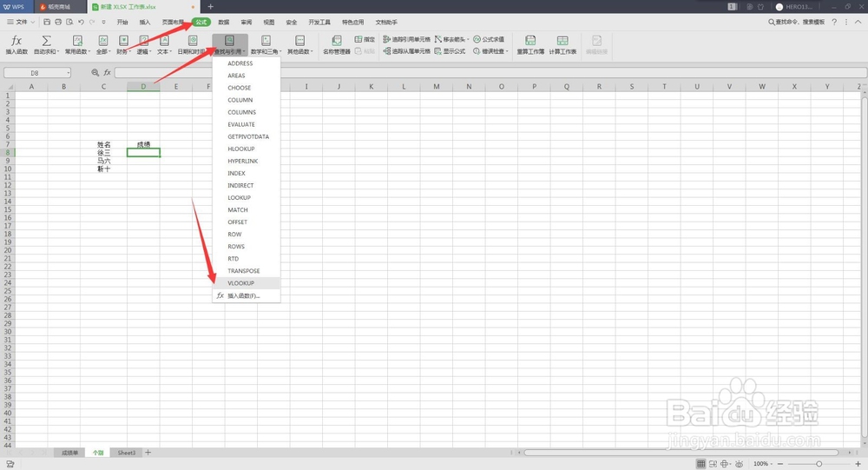Viewport: 868px width, 470px height.
Task: Open the 财务 functions category
Action: [123, 44]
